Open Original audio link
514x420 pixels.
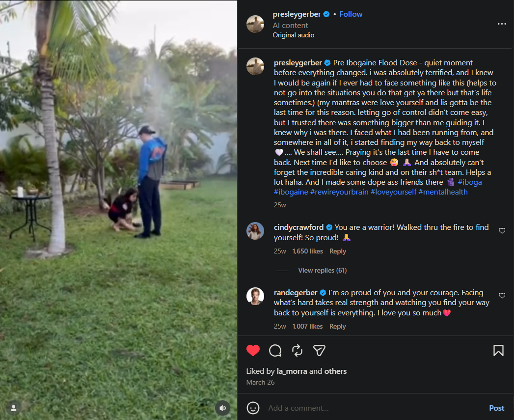pyautogui.click(x=294, y=35)
